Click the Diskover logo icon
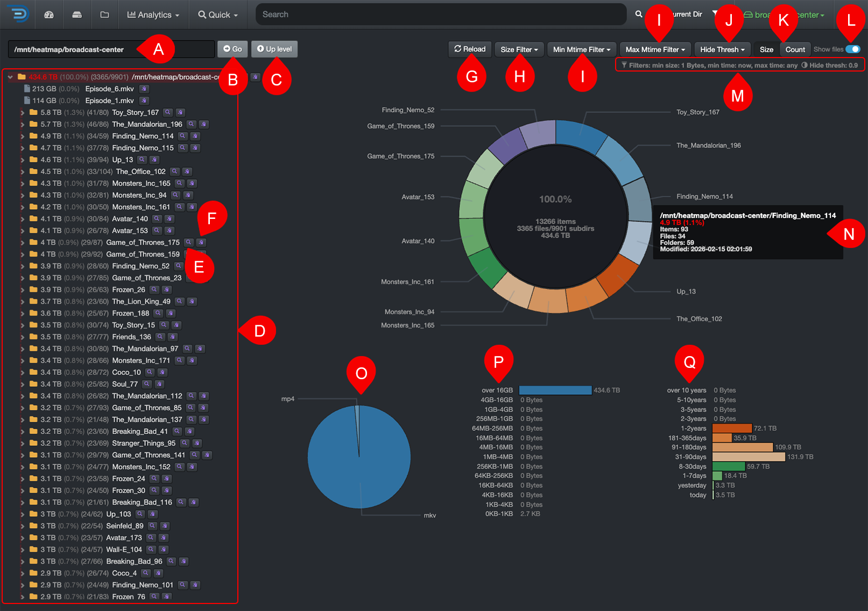 coord(19,14)
